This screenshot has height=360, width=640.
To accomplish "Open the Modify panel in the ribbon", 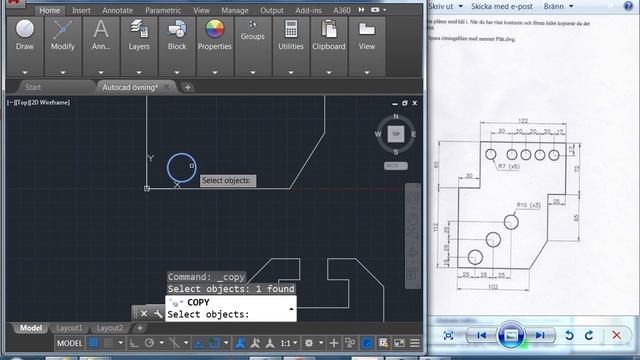I will click(x=62, y=46).
